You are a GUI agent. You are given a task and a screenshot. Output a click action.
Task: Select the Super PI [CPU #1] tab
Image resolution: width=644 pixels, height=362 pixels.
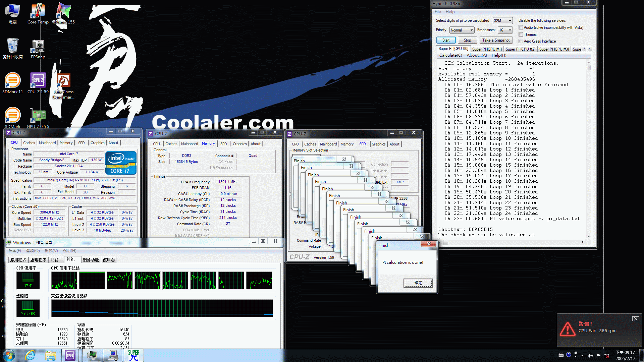click(x=487, y=49)
